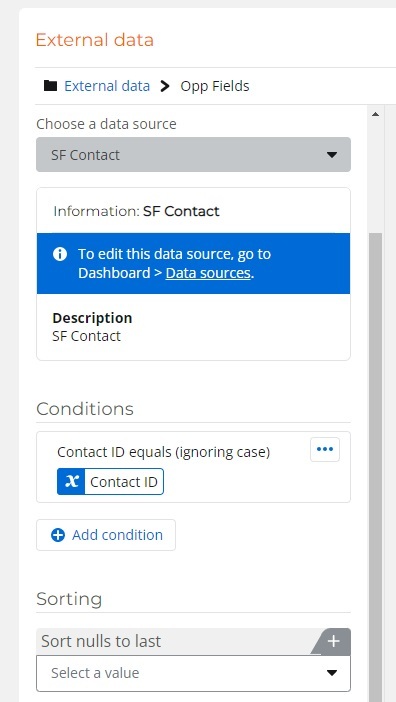The height and width of the screenshot is (702, 396).
Task: Click the plus circle icon beside Add condition
Action: [x=58, y=535]
